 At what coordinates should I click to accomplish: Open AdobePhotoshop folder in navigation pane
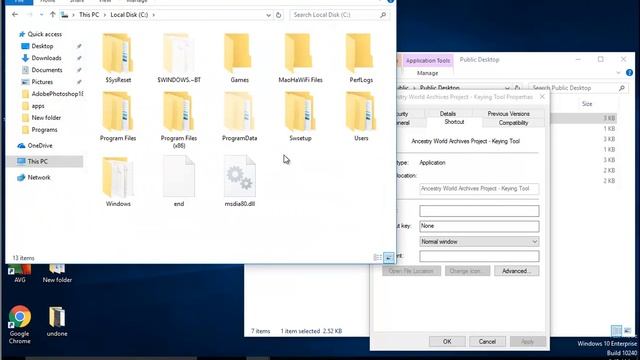click(x=52, y=94)
